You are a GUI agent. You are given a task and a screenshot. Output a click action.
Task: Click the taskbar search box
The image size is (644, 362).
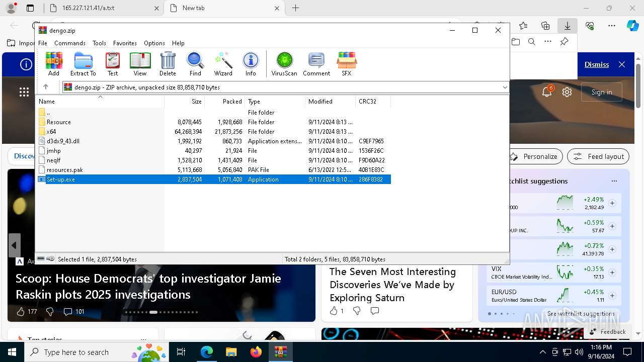(98, 352)
